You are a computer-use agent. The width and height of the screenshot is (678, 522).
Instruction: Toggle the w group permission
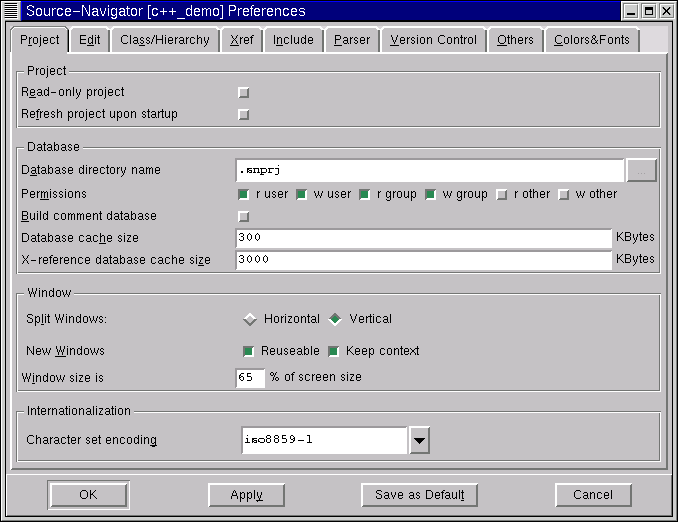coord(430,195)
